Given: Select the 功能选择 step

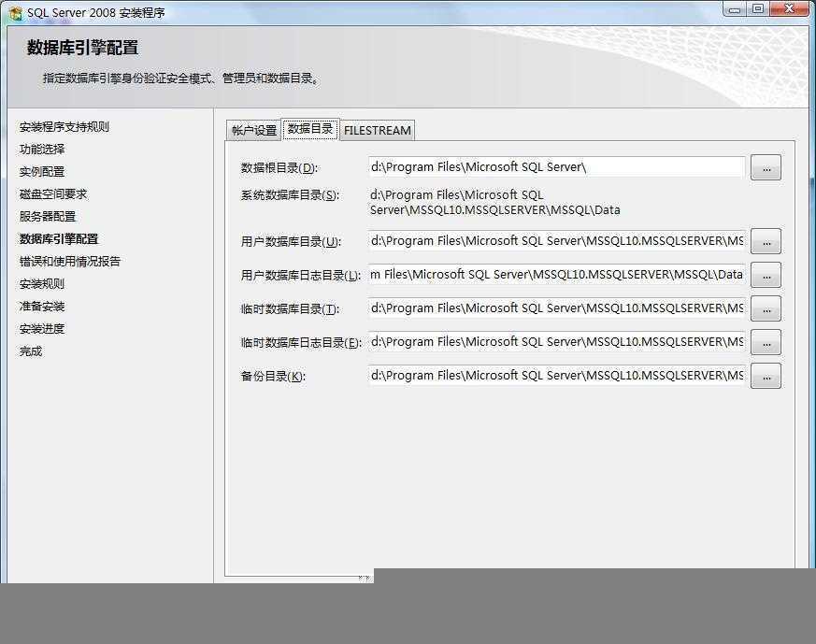Looking at the screenshot, I should tap(42, 150).
